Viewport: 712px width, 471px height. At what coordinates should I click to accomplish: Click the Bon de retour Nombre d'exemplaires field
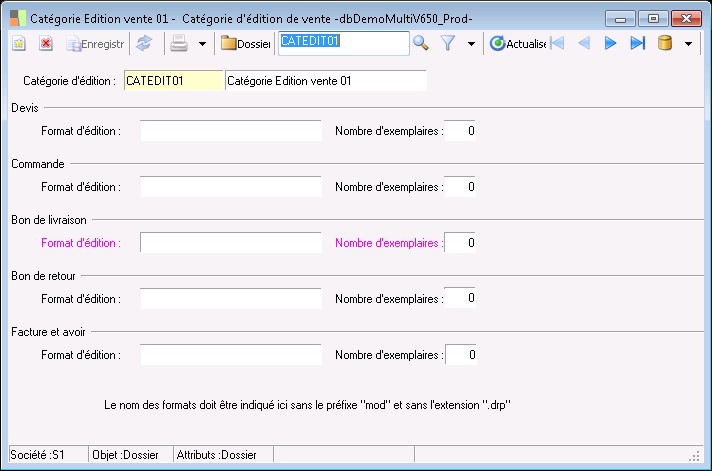[x=460, y=298]
